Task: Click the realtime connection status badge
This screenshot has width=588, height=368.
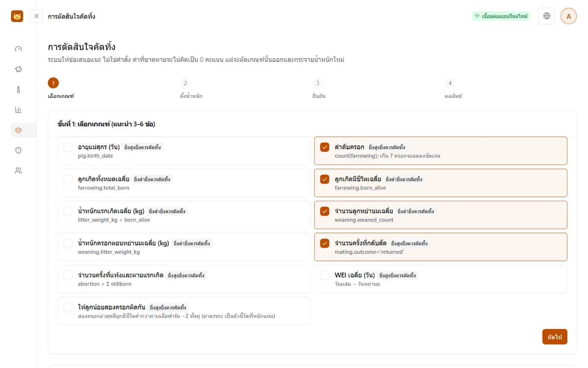Action: pos(501,16)
